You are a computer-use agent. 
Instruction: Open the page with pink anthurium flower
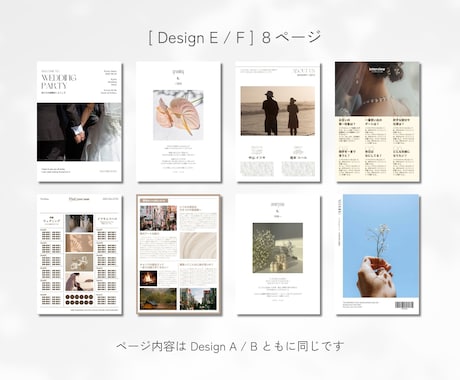[179, 122]
